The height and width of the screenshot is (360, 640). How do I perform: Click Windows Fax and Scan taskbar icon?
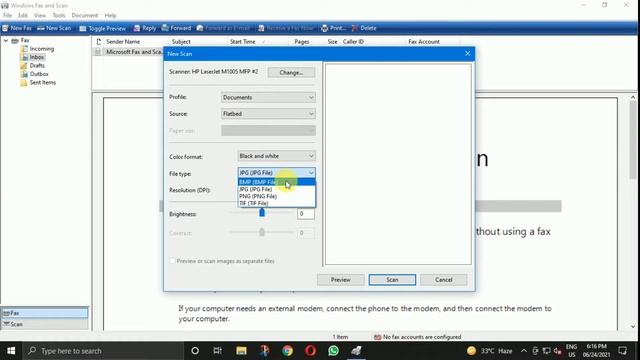coord(356,351)
